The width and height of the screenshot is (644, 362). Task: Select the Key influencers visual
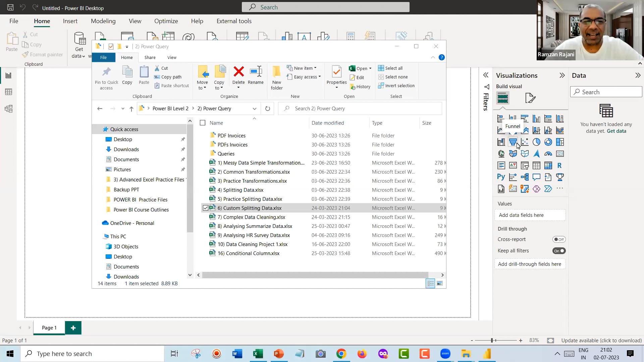click(x=513, y=177)
